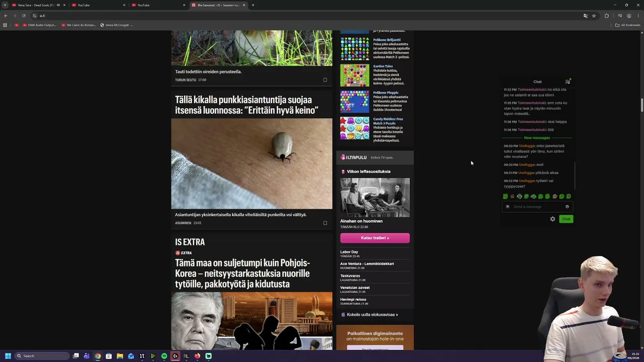Open Ainahan on huominen movie image
Screen dimensions: 644x362
tap(375, 198)
